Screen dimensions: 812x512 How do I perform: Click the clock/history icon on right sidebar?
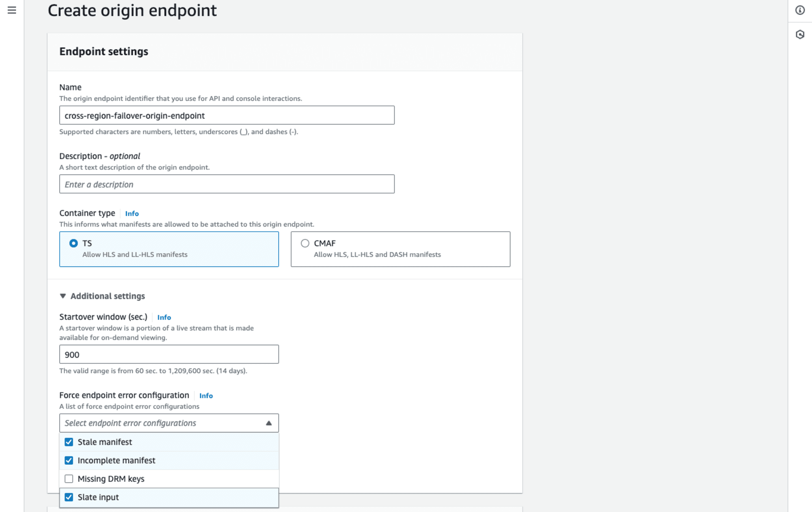pyautogui.click(x=800, y=35)
